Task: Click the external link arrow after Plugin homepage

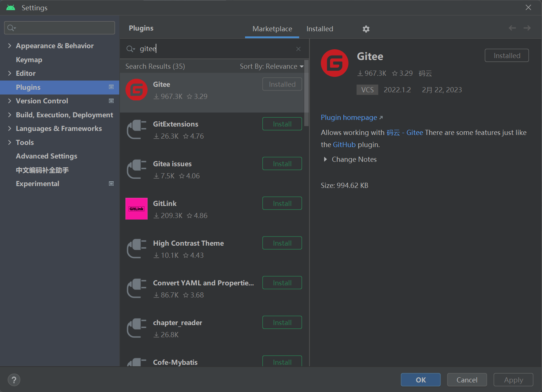Action: (x=381, y=118)
